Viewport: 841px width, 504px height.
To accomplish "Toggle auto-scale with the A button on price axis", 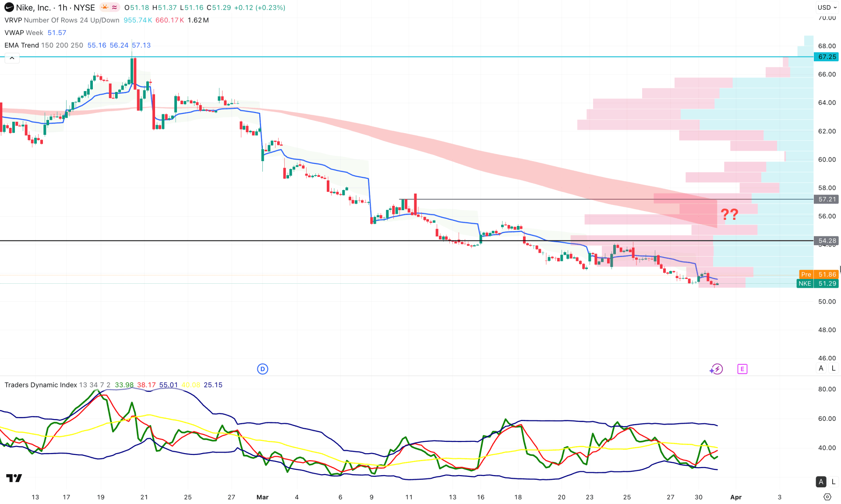I will tap(821, 368).
